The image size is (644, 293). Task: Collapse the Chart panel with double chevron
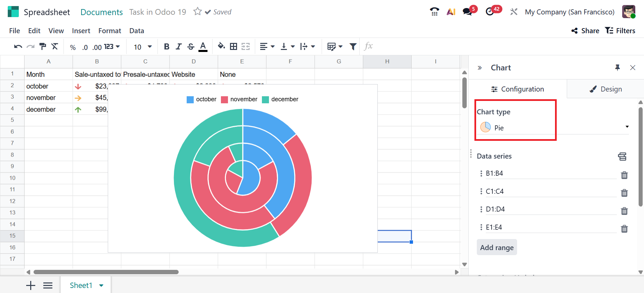tap(479, 68)
